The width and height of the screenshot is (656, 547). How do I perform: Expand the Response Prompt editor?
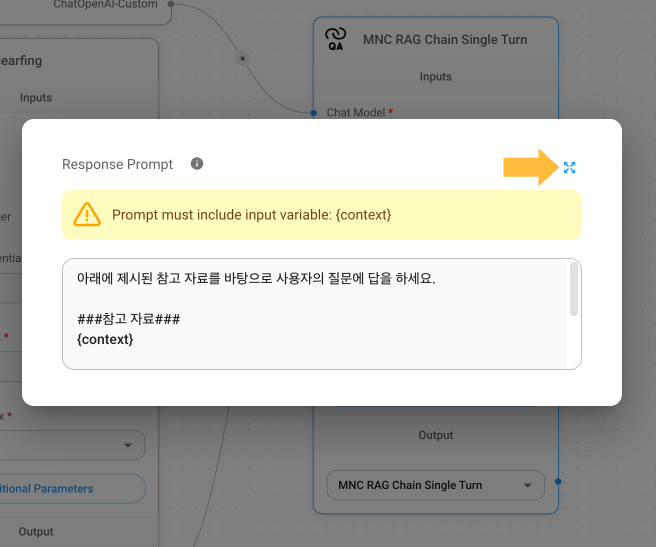coord(569,167)
